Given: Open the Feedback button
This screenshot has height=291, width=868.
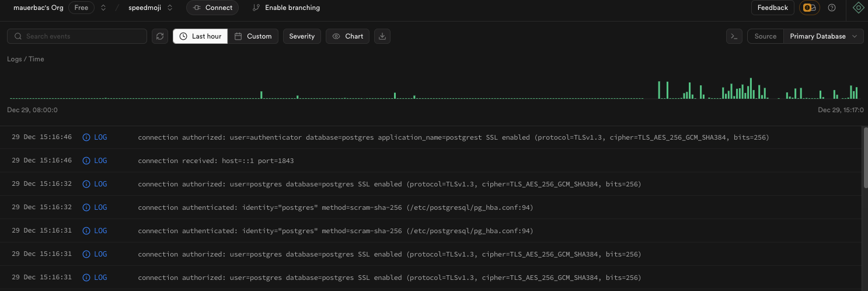Looking at the screenshot, I should click(x=772, y=8).
